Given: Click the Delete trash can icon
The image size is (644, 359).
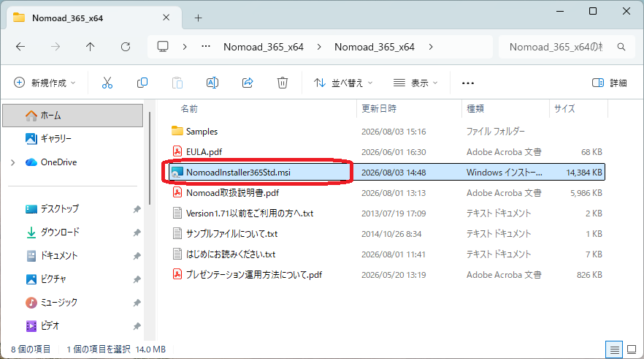Looking at the screenshot, I should click(x=282, y=83).
